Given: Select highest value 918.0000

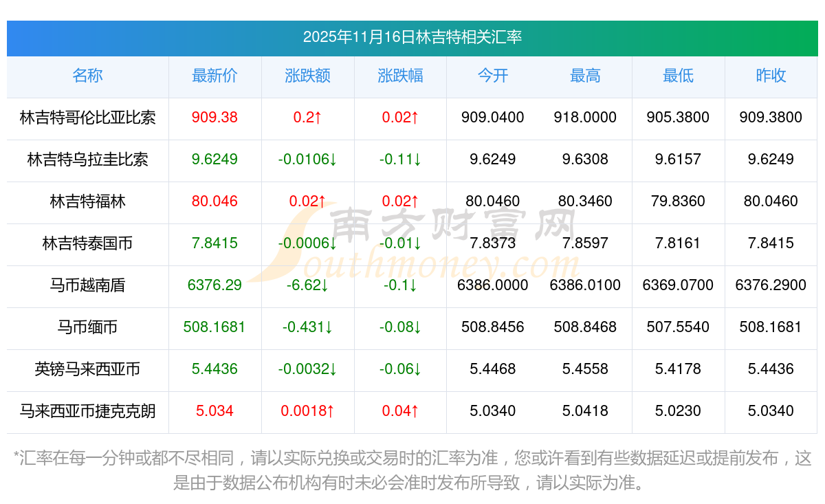Looking at the screenshot, I should [585, 118].
